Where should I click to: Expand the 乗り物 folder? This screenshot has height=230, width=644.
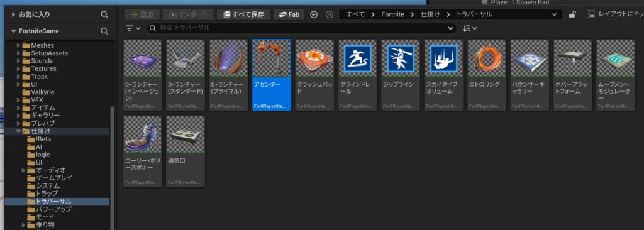click(x=24, y=225)
